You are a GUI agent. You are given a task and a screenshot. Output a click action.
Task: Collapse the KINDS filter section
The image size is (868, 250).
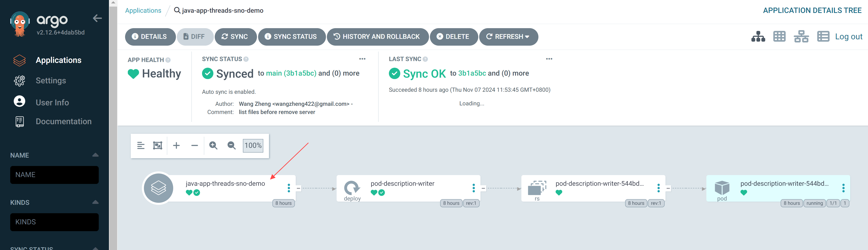tap(95, 202)
